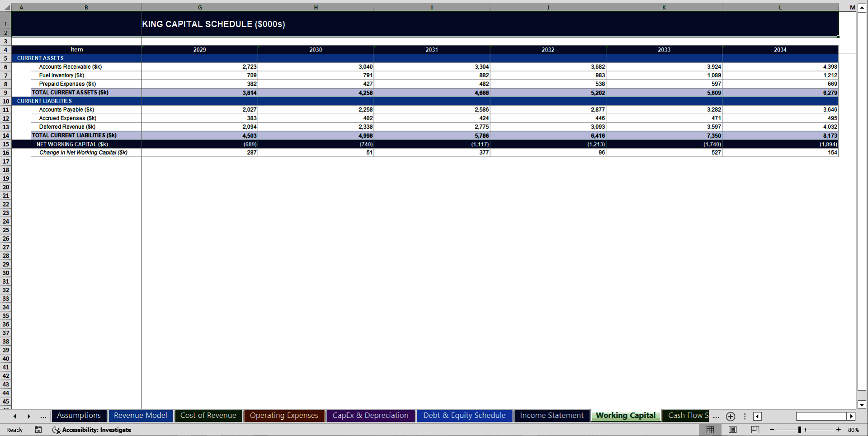
Task: Click the vertical scrollbar down arrow
Action: (x=861, y=405)
